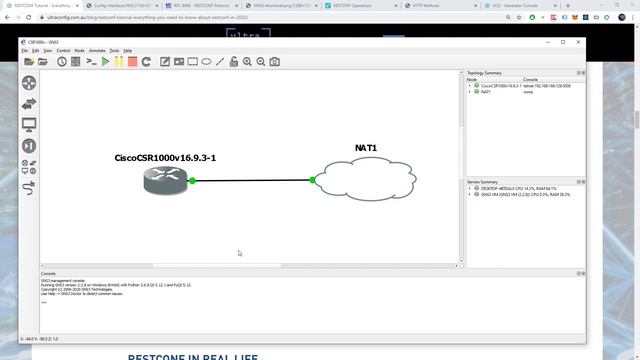Close the Console dock panel
Screen dimensions: 640x360
583,274
